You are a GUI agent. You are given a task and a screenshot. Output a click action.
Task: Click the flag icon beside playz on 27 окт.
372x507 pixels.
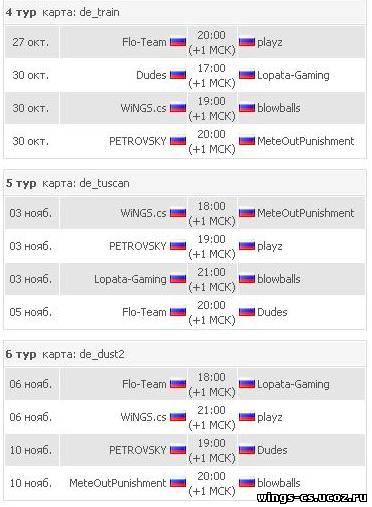[247, 42]
